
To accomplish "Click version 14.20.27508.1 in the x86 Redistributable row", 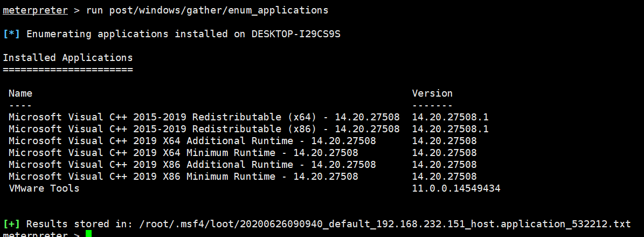I will pos(450,129).
